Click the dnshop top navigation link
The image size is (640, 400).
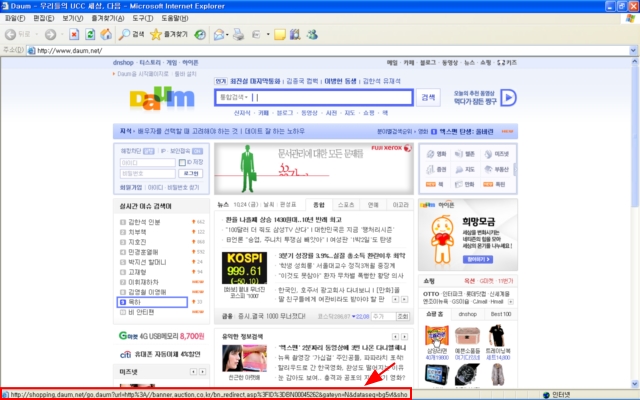pos(123,62)
